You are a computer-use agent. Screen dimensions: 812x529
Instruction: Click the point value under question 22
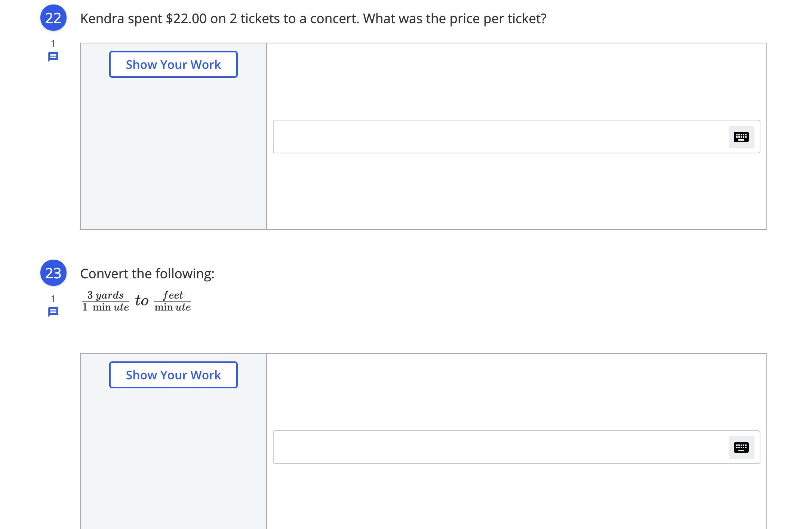pos(53,44)
